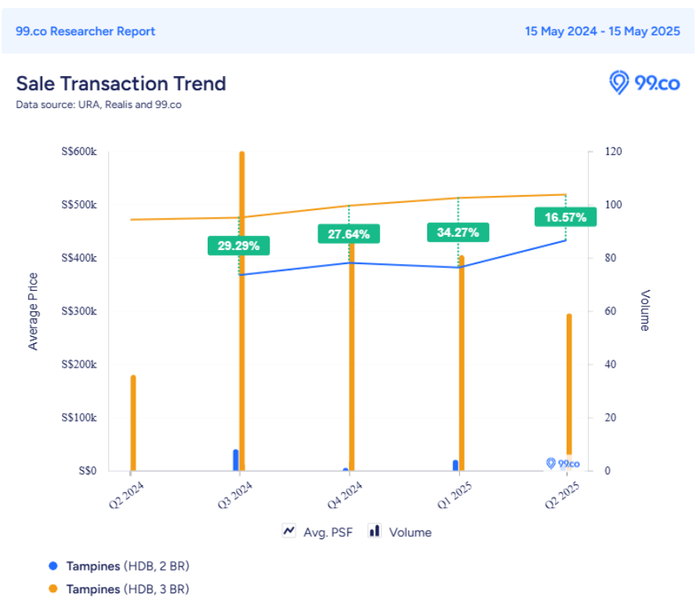Open the 99.co Researcher Report link
700x605 pixels.
pos(85,31)
